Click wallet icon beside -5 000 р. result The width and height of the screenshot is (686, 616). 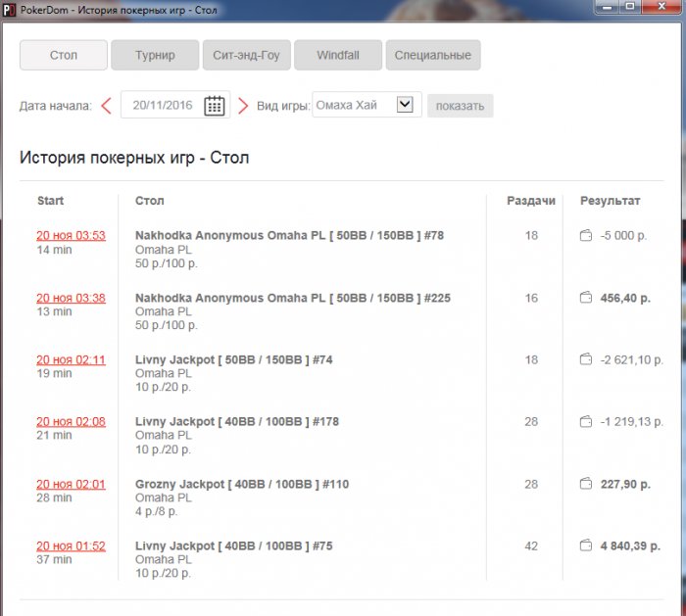point(585,235)
